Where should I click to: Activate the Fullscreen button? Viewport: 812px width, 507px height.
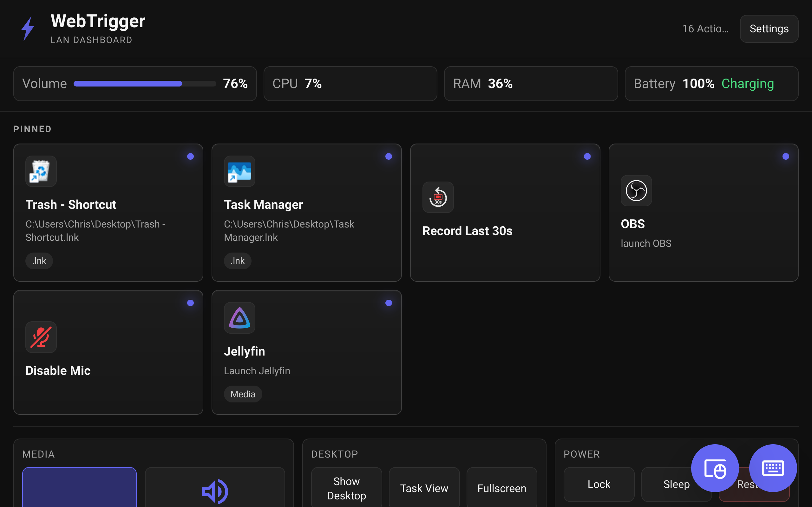tap(501, 488)
